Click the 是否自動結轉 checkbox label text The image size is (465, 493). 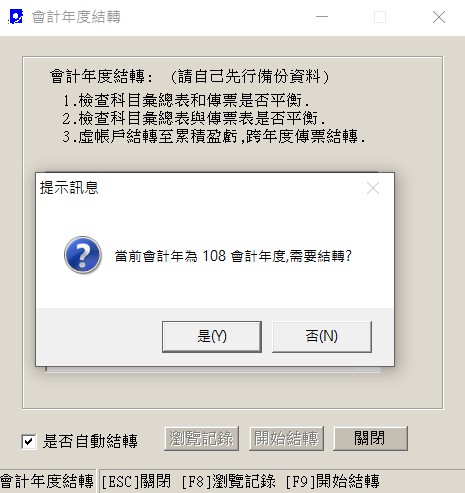coord(90,441)
